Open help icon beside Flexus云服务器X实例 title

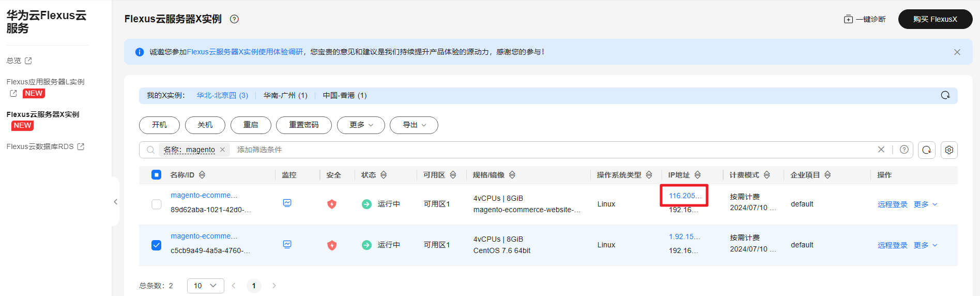pyautogui.click(x=234, y=19)
